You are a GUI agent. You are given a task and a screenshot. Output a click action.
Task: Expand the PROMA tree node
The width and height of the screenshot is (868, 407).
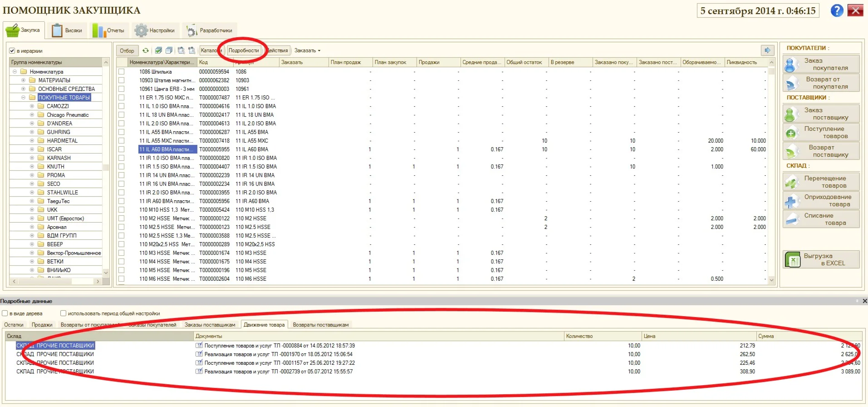click(32, 175)
